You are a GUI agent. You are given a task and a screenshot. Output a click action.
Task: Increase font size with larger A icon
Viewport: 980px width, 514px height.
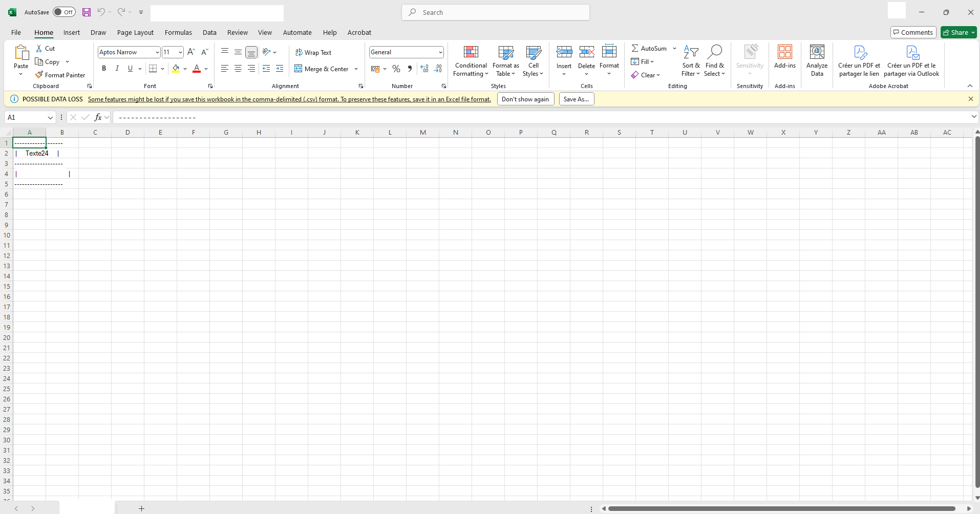click(191, 52)
